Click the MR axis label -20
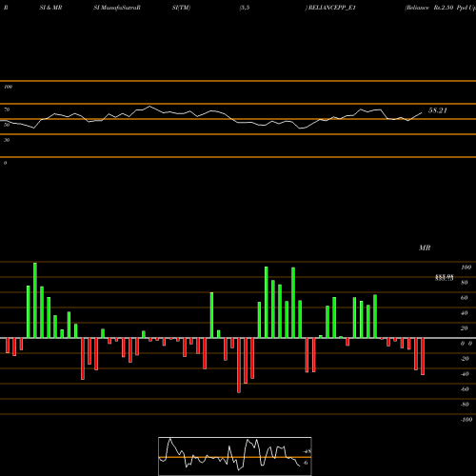The width and height of the screenshot is (476, 476). point(465,359)
